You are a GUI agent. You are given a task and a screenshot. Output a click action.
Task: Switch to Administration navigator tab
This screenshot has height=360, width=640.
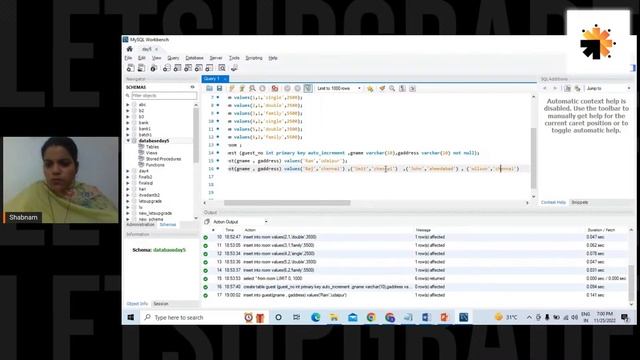tap(140, 225)
